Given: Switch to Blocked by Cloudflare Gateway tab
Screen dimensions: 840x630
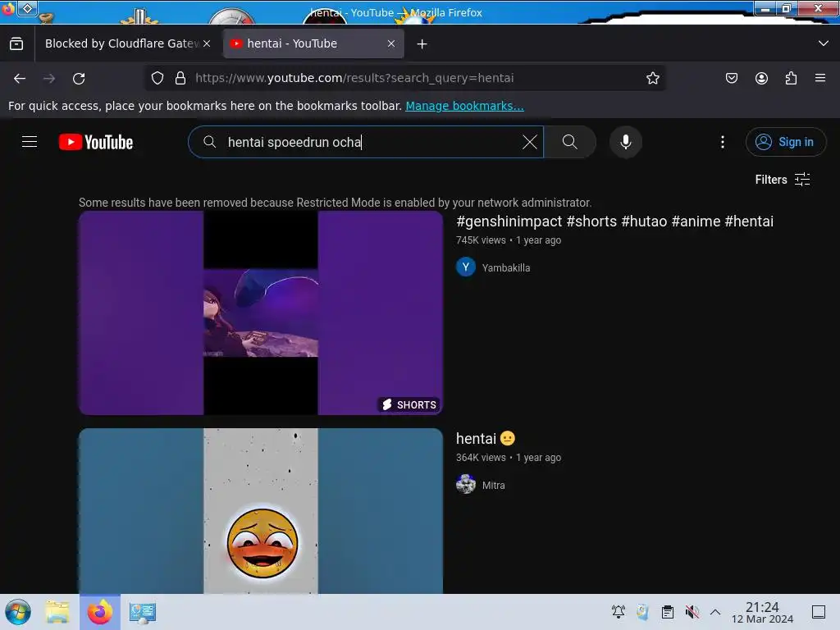Looking at the screenshot, I should 121,44.
